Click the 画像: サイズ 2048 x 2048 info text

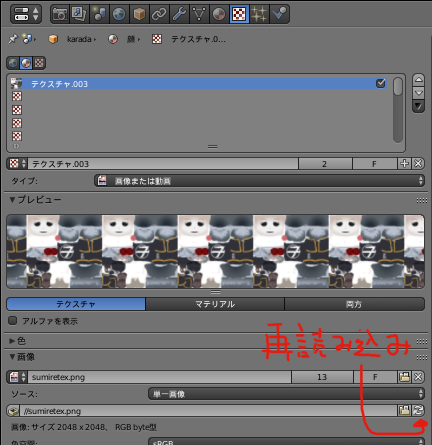pyautogui.click(x=84, y=427)
